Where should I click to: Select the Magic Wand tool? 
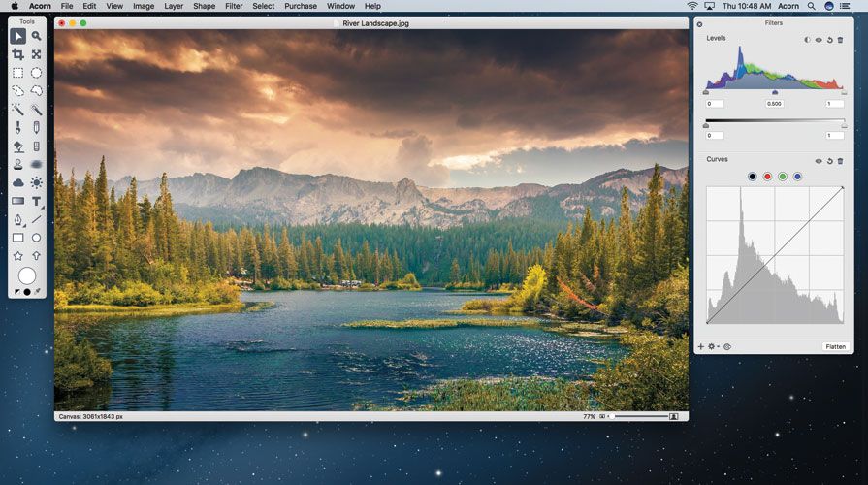click(x=17, y=110)
